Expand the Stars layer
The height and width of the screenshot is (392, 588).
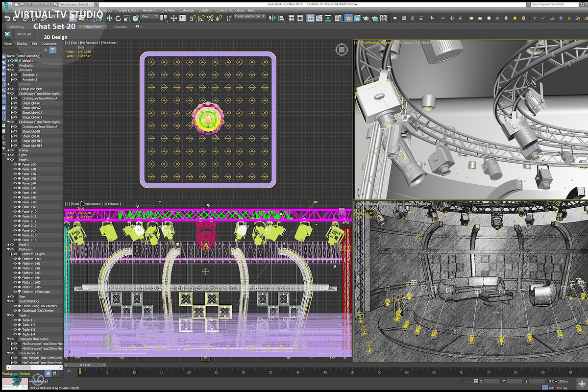click(8, 296)
